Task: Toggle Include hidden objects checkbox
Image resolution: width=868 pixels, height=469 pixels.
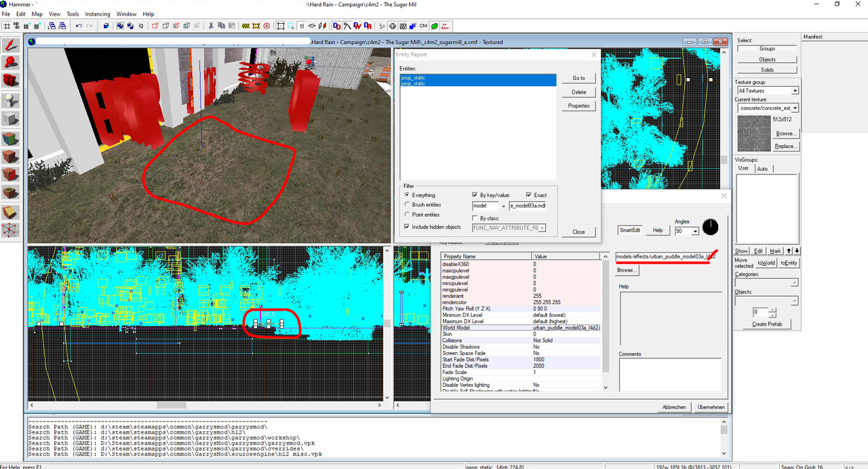Action: 407,227
